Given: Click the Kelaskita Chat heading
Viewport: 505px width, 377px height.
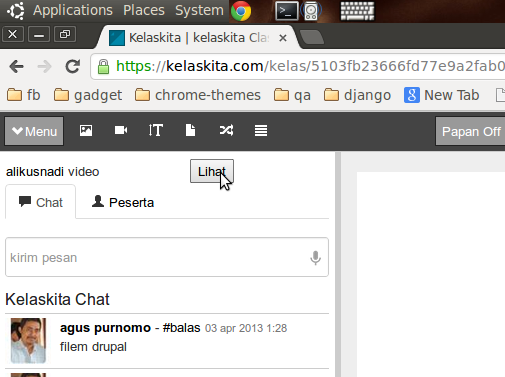Looking at the screenshot, I should click(57, 299).
